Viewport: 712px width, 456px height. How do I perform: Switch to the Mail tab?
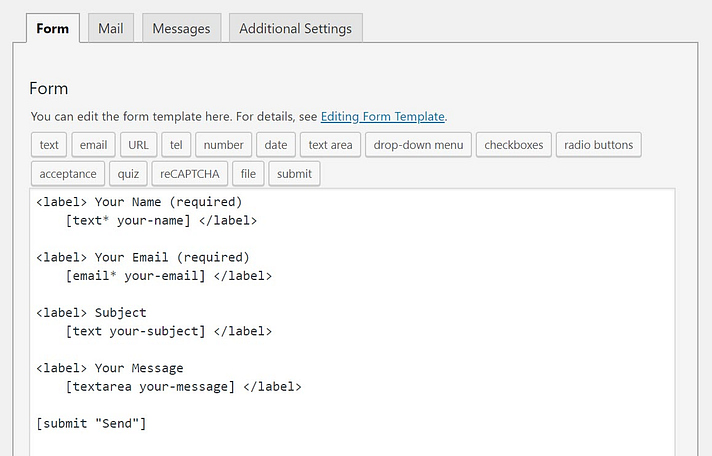click(x=110, y=28)
